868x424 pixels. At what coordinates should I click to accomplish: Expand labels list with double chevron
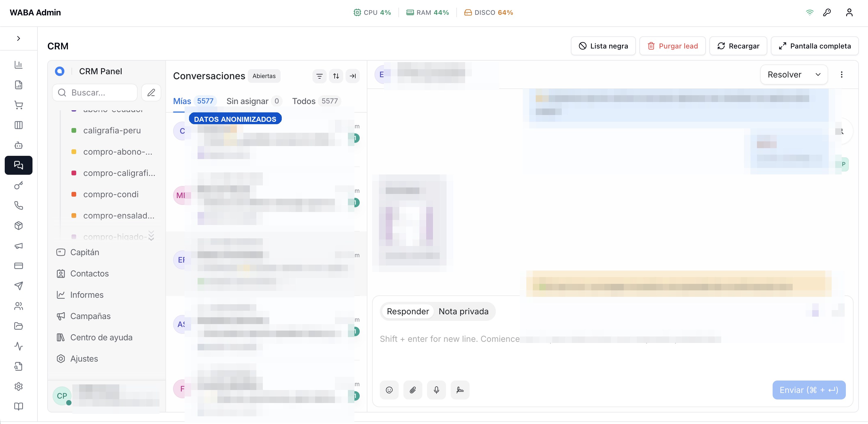point(151,235)
